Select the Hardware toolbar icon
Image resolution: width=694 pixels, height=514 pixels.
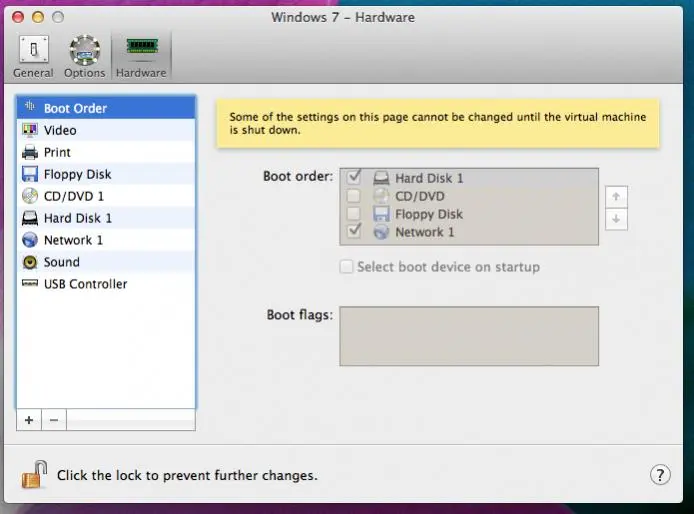[x=141, y=56]
